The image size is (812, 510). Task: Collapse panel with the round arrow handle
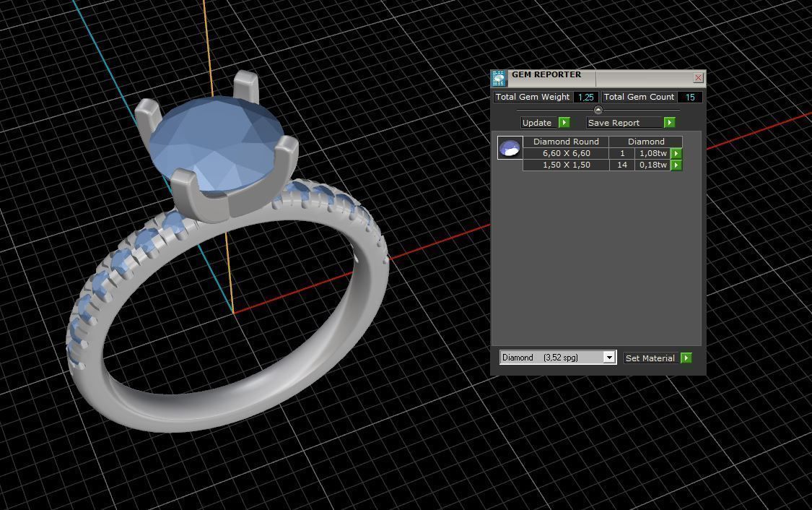598,110
